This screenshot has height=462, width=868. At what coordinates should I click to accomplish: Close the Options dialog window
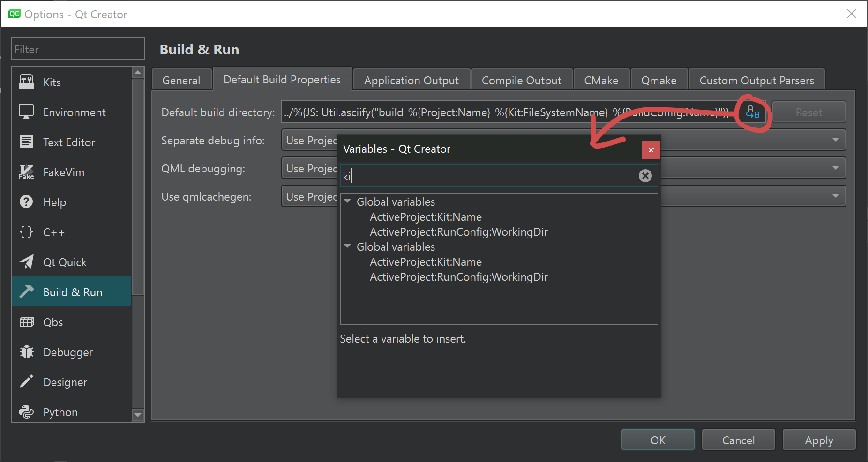point(852,14)
